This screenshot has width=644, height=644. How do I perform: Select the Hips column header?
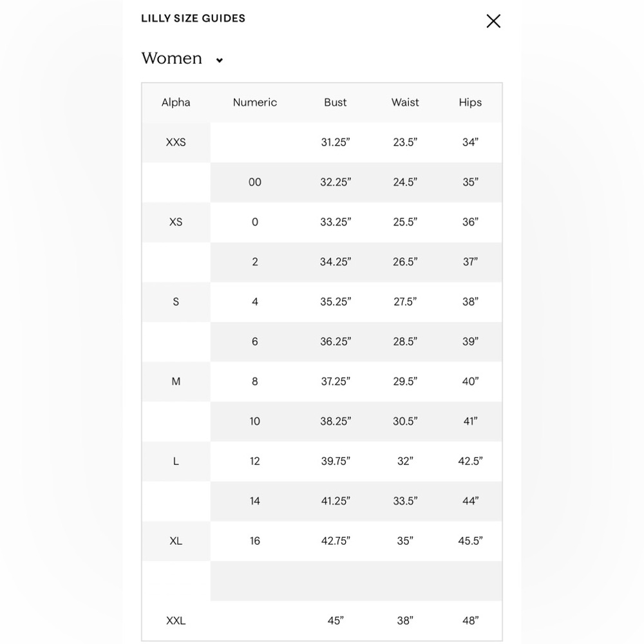point(470,102)
